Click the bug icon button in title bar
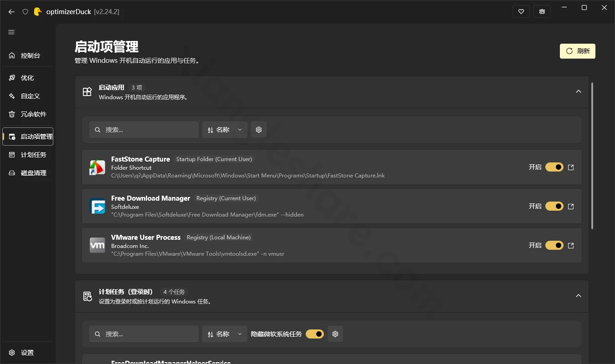 542,12
